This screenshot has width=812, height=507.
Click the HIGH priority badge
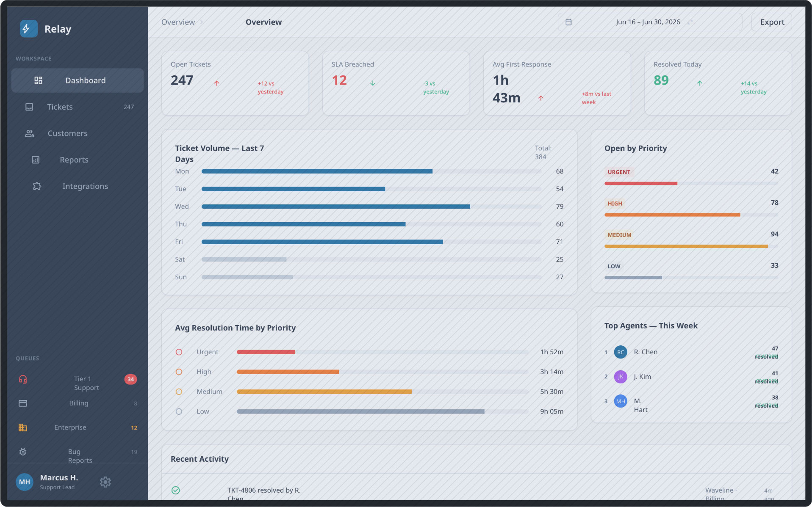[615, 204]
